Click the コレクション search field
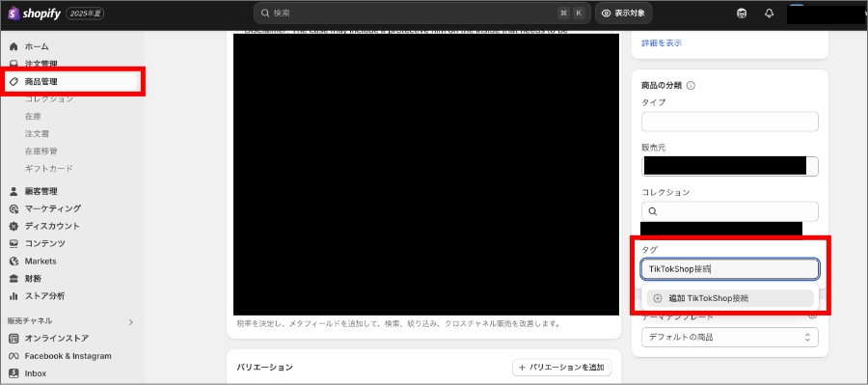Screen dimensions: 868x385 click(730, 211)
